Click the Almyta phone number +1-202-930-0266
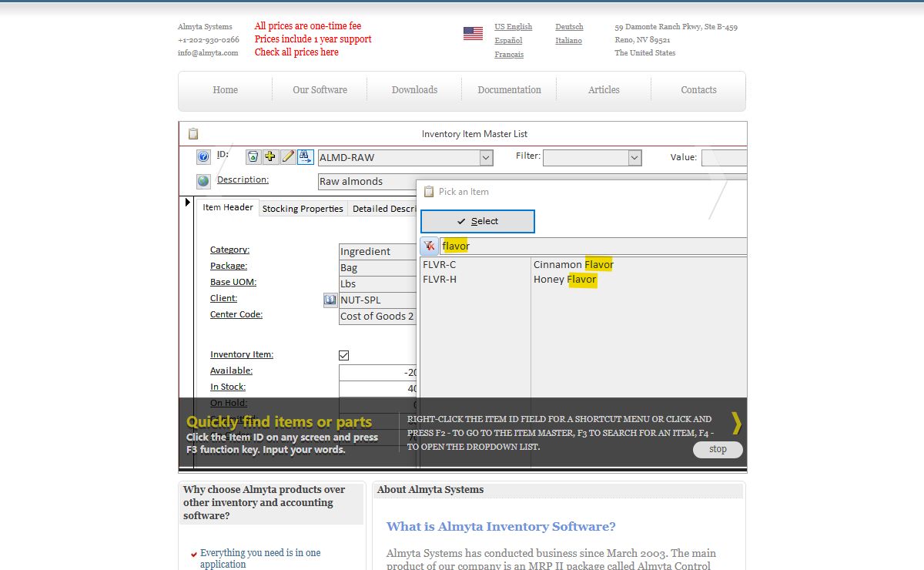The width and height of the screenshot is (924, 570). [x=209, y=40]
